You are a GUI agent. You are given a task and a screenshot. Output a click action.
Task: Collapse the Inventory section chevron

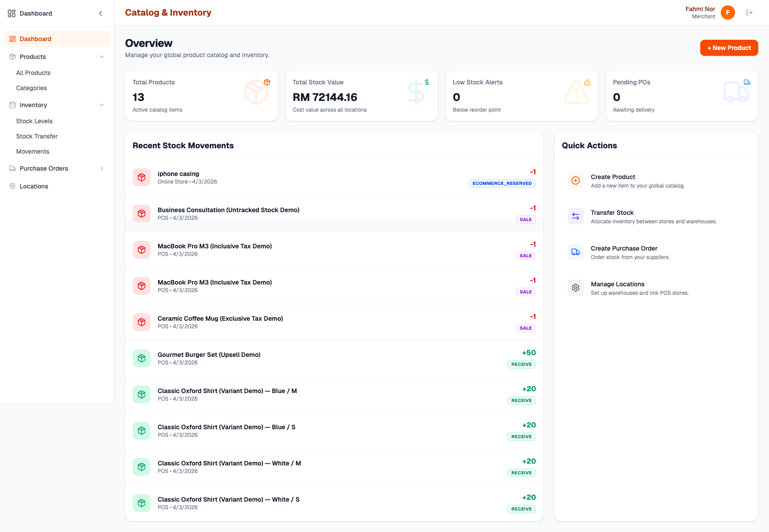pos(102,105)
